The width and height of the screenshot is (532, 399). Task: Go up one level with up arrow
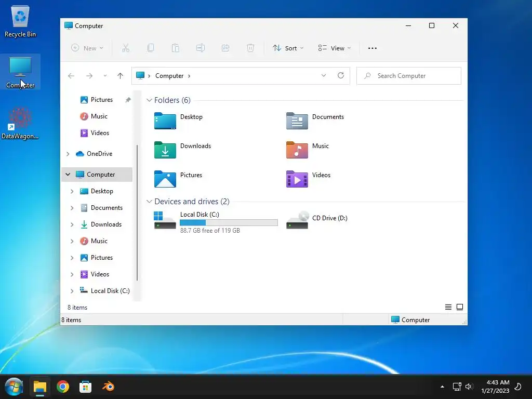pyautogui.click(x=120, y=76)
